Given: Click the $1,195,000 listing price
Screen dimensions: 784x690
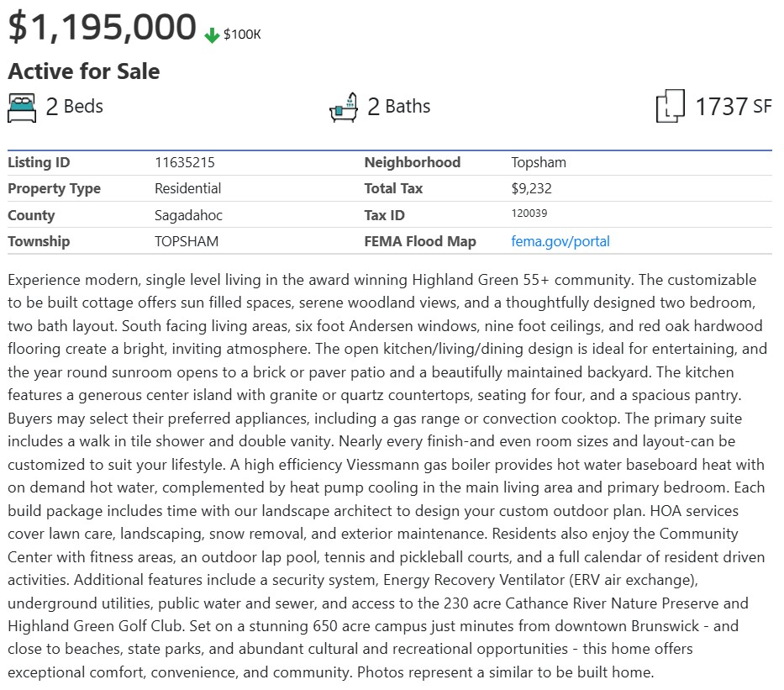Looking at the screenshot, I should 103,27.
